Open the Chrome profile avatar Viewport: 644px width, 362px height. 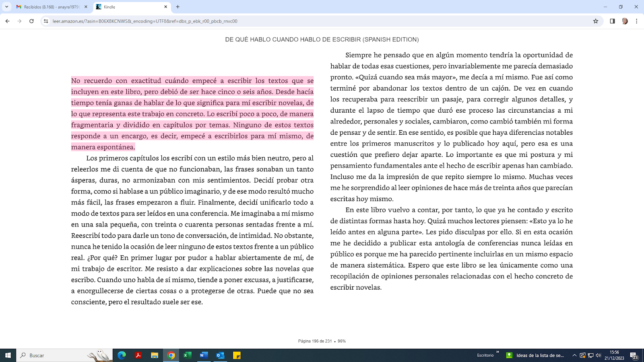click(x=625, y=21)
